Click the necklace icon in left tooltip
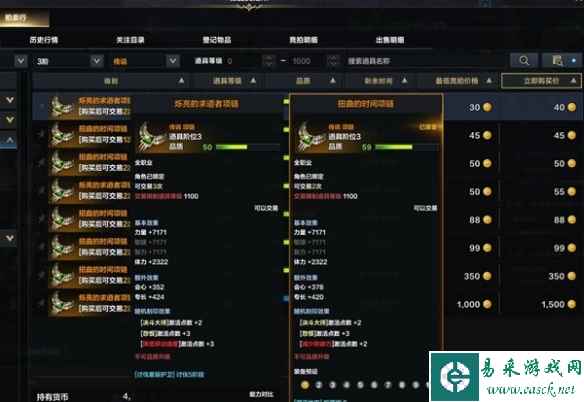584x402 pixels. tap(152, 137)
